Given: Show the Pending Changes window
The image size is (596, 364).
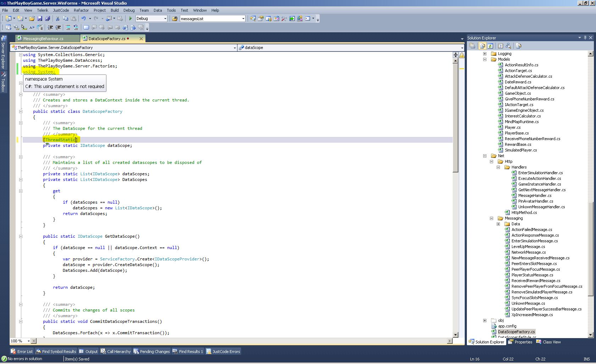Looking at the screenshot, I should [x=151, y=352].
